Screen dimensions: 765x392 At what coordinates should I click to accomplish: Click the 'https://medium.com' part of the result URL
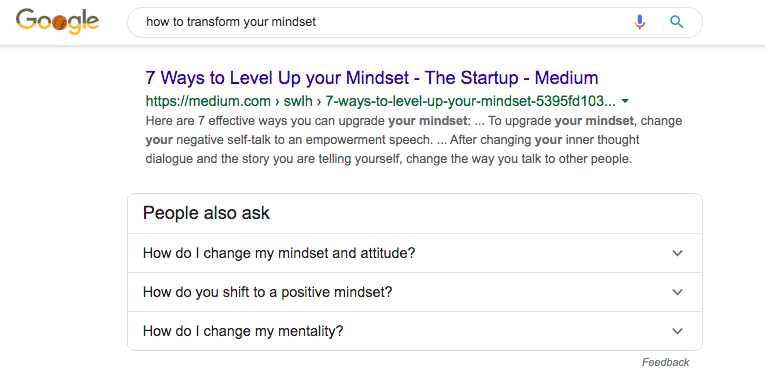(x=208, y=101)
